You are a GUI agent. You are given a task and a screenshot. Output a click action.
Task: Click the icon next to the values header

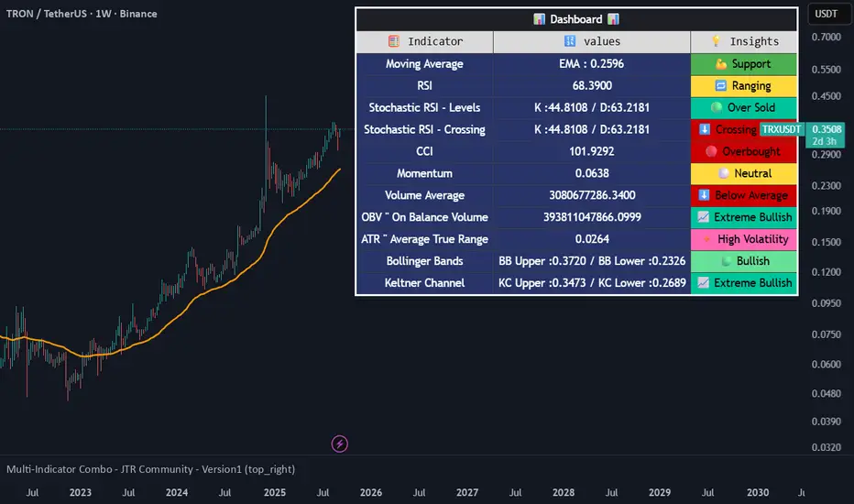click(x=570, y=41)
